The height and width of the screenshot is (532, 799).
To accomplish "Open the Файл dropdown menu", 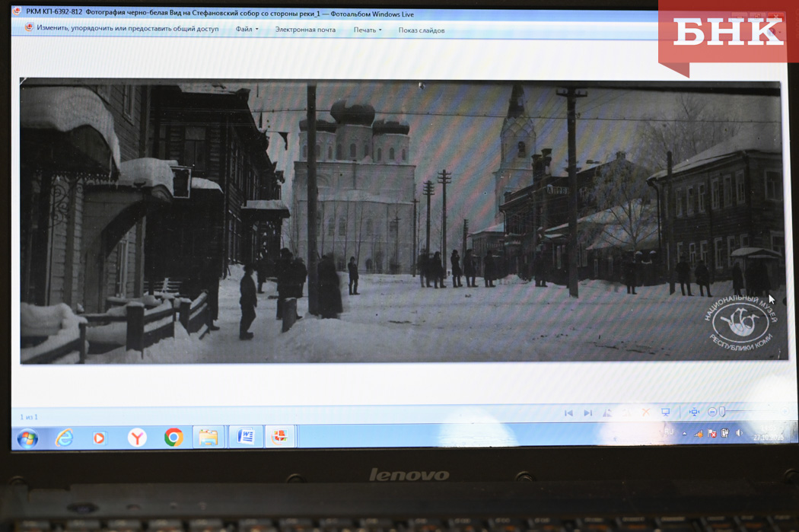I will [x=247, y=30].
